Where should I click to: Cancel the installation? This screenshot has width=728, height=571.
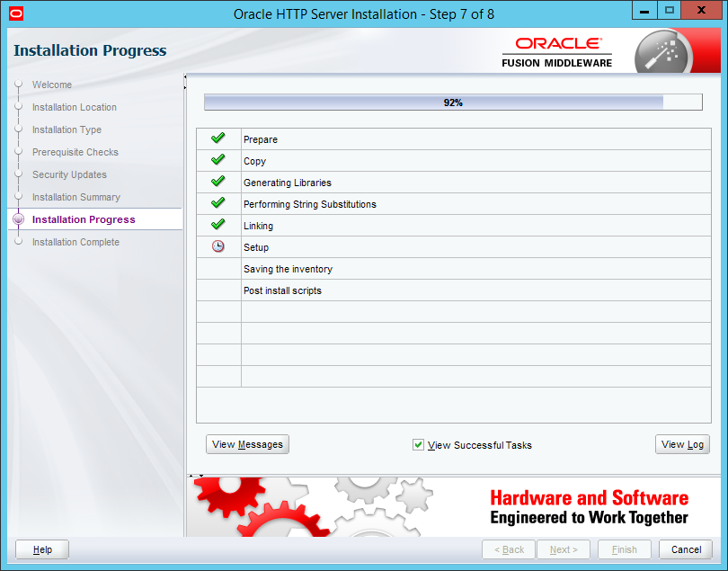[x=686, y=549]
